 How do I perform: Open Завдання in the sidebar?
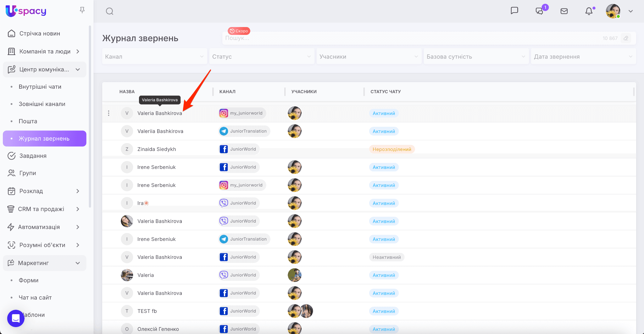(x=33, y=156)
